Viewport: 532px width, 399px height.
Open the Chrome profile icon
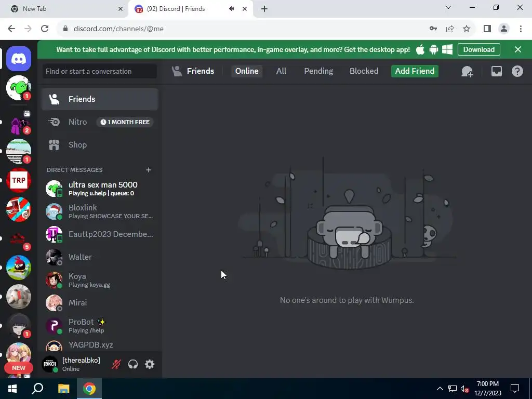click(x=504, y=29)
